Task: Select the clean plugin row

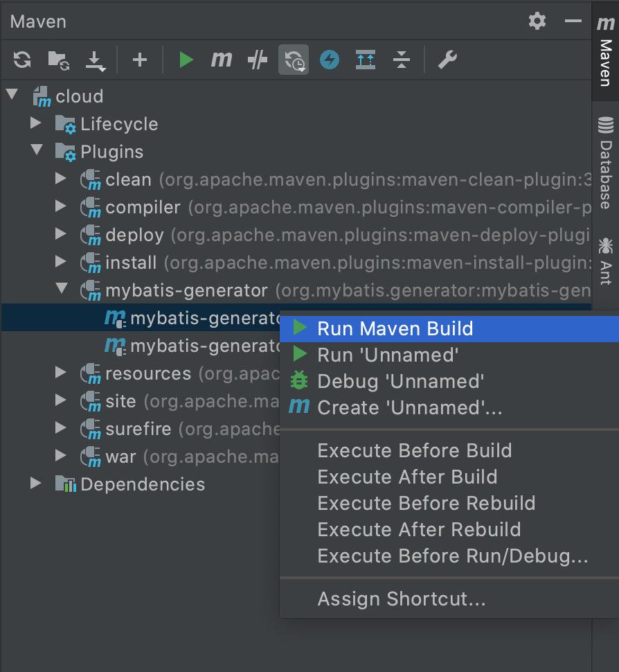Action: [x=296, y=179]
